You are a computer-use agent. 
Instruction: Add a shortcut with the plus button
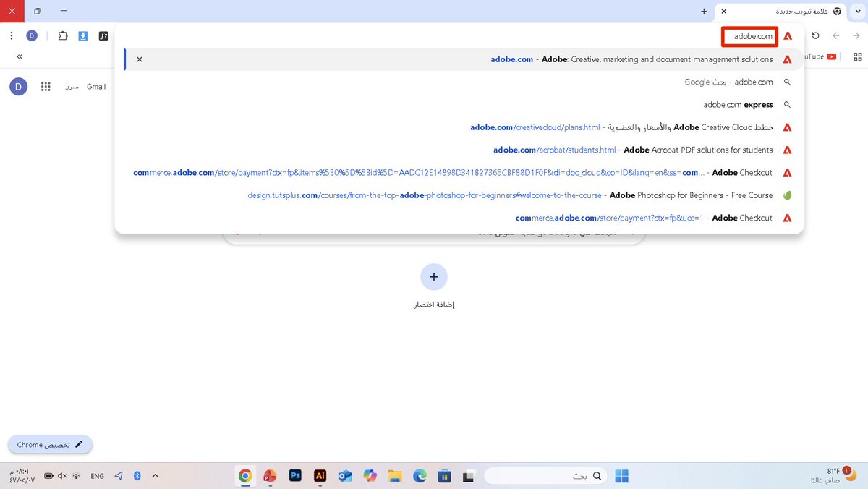tap(434, 276)
